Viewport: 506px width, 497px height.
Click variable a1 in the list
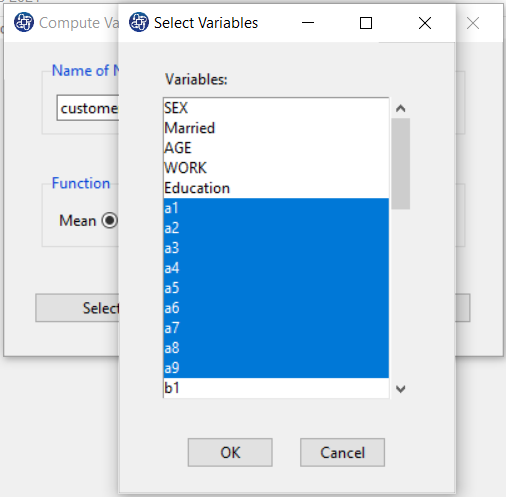click(x=276, y=208)
